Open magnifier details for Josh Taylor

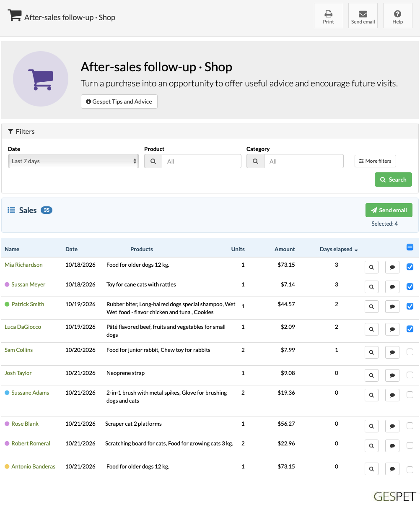coord(371,375)
